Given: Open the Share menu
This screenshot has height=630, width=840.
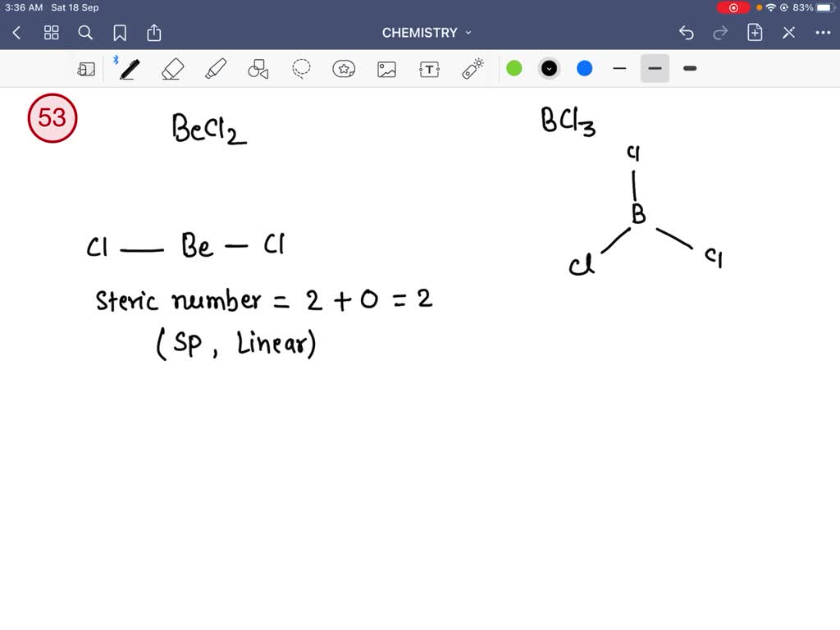Looking at the screenshot, I should [154, 32].
